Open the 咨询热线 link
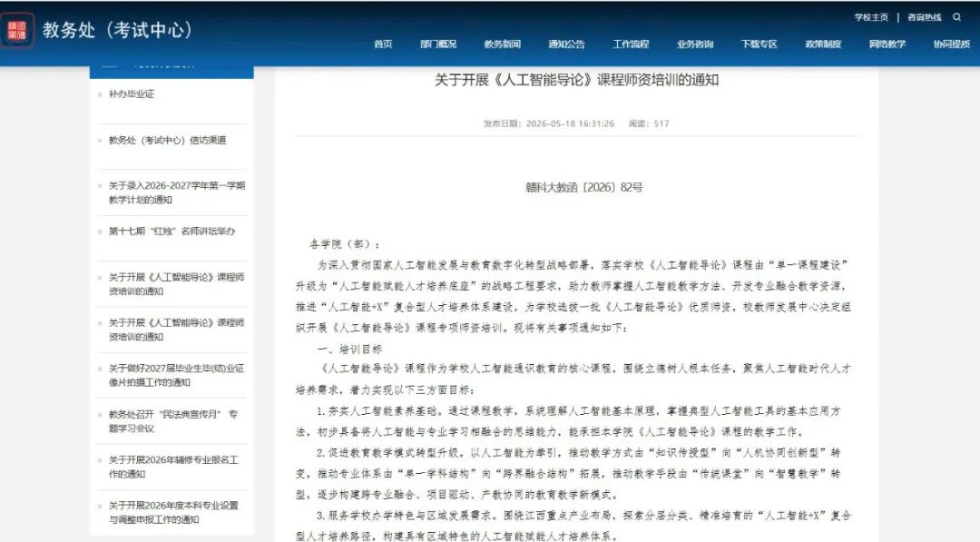Image resolution: width=980 pixels, height=542 pixels. [x=924, y=17]
